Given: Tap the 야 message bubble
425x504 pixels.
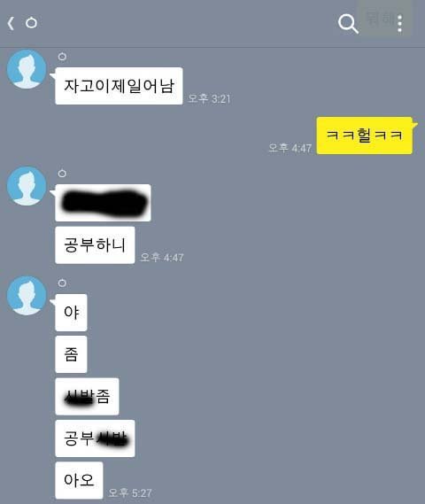Looking at the screenshot, I should 71,312.
